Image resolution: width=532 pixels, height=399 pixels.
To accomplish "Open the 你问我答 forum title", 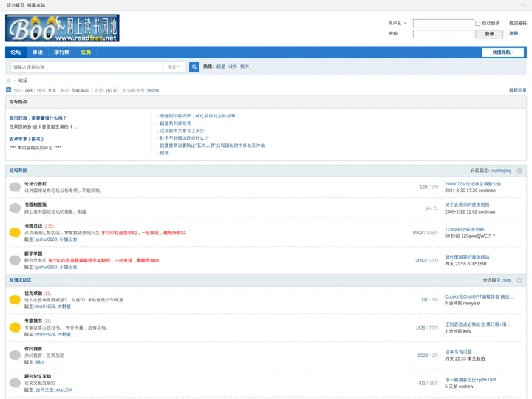I will click(33, 349).
